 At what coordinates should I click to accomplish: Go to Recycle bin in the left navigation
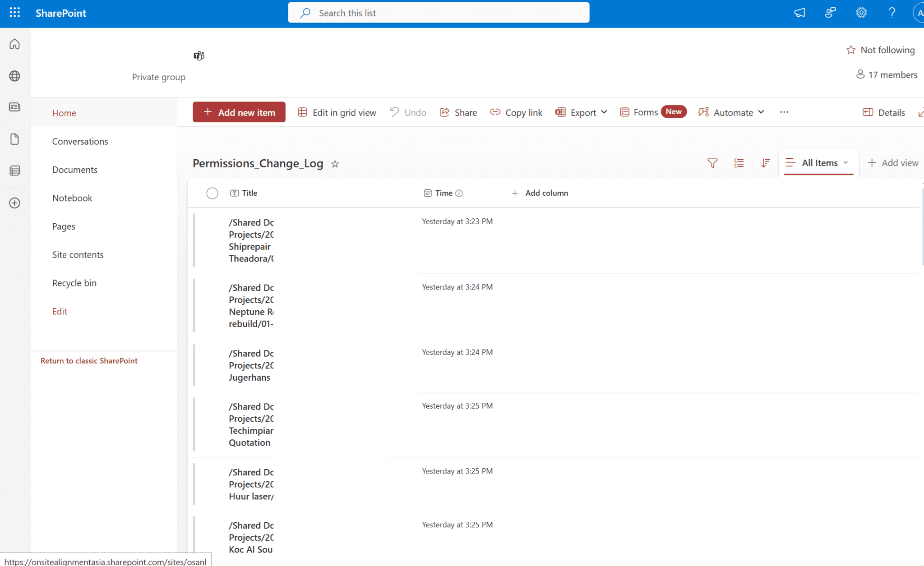tap(74, 283)
